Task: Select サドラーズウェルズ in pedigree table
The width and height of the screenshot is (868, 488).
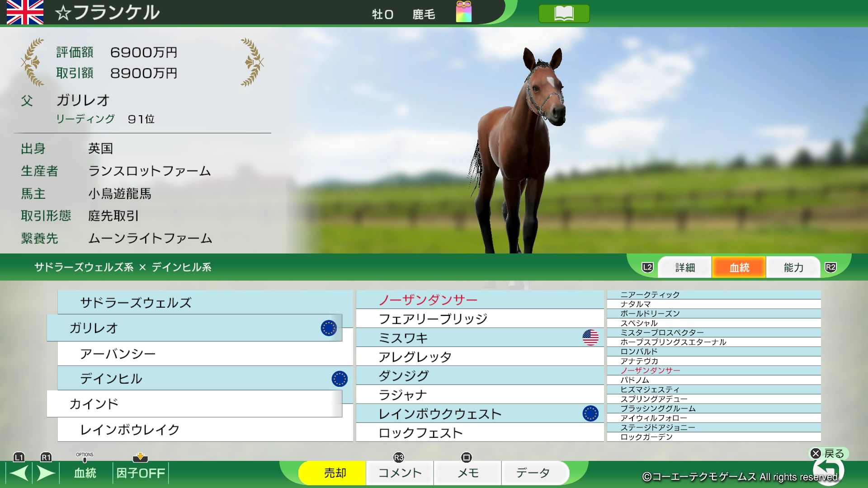Action: tap(205, 302)
